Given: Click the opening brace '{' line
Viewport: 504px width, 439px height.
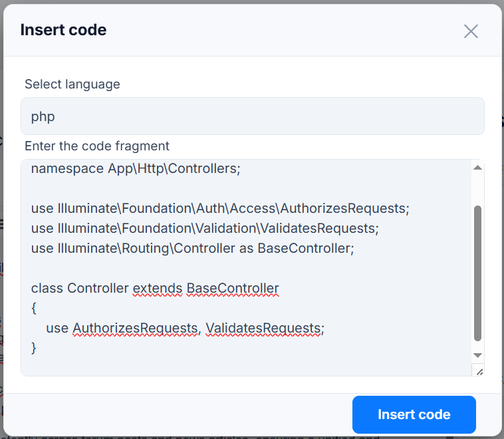Looking at the screenshot, I should [x=34, y=308].
